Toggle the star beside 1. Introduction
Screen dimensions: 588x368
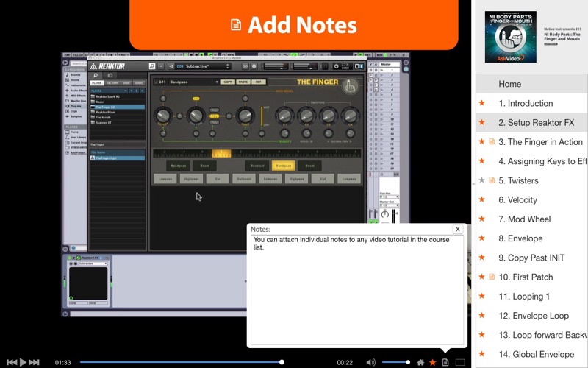(x=482, y=103)
